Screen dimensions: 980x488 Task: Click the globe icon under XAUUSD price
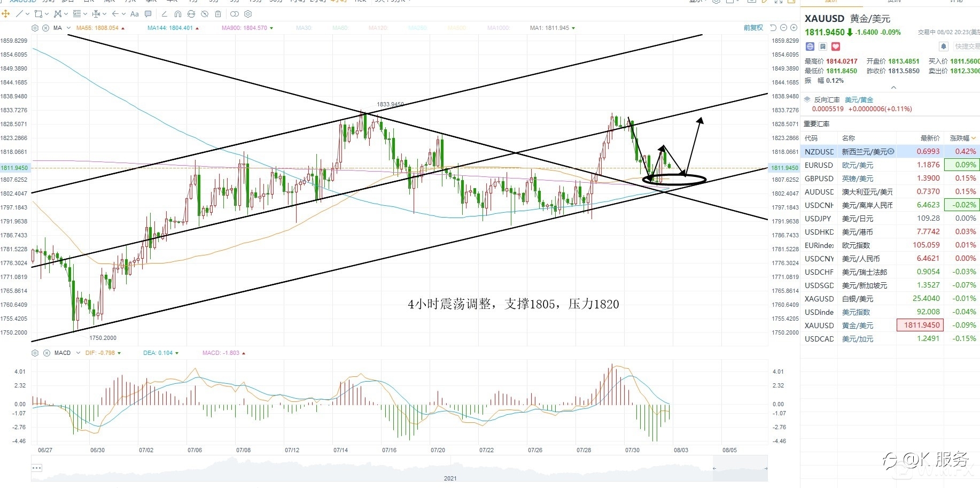click(x=810, y=47)
